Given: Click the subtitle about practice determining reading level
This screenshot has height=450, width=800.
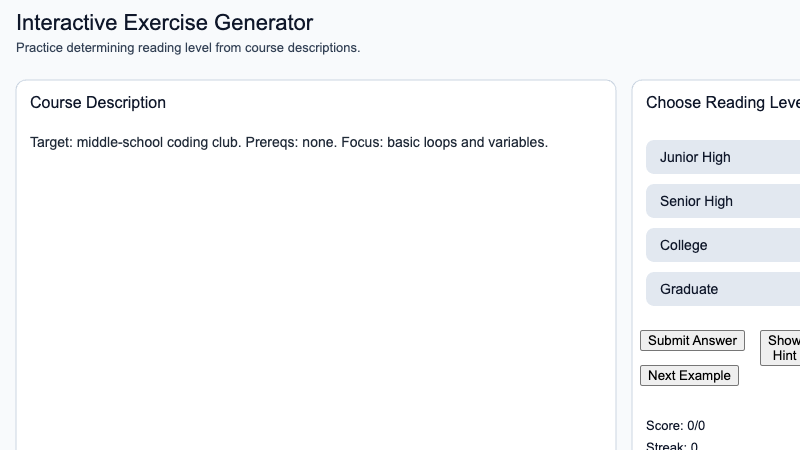Looking at the screenshot, I should coord(188,47).
